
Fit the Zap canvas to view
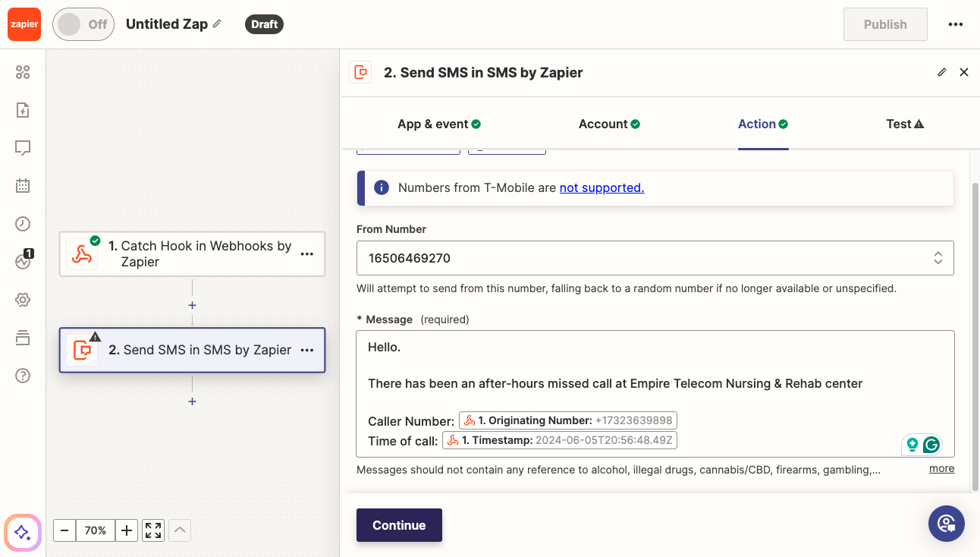[153, 530]
